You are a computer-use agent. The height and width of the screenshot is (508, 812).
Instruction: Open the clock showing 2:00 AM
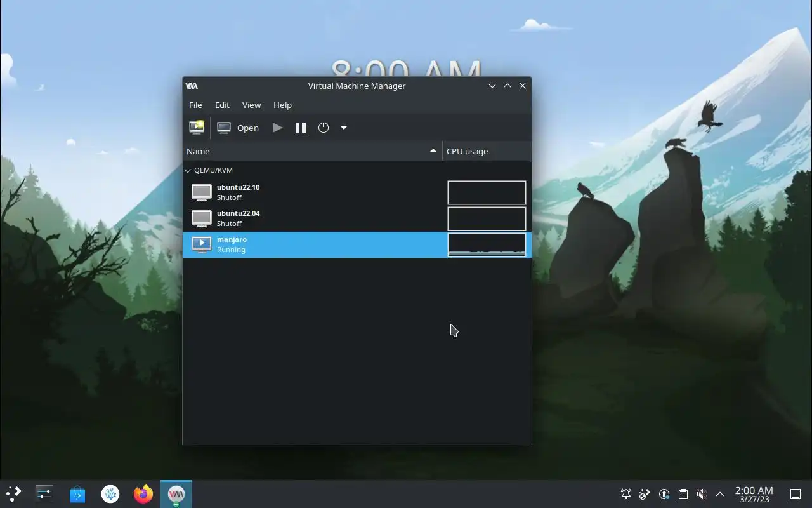754,494
